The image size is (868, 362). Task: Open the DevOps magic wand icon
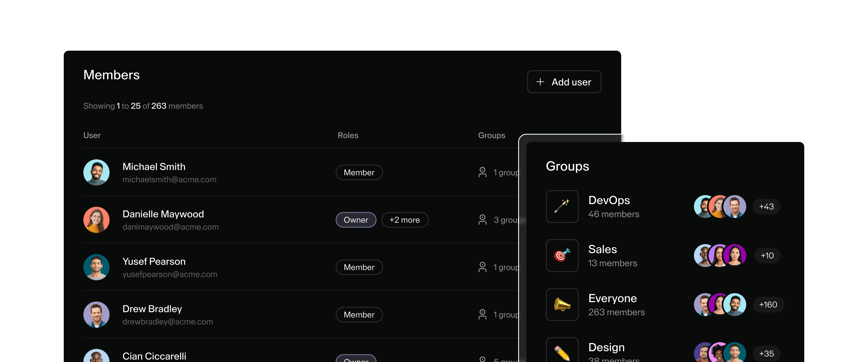tap(562, 206)
